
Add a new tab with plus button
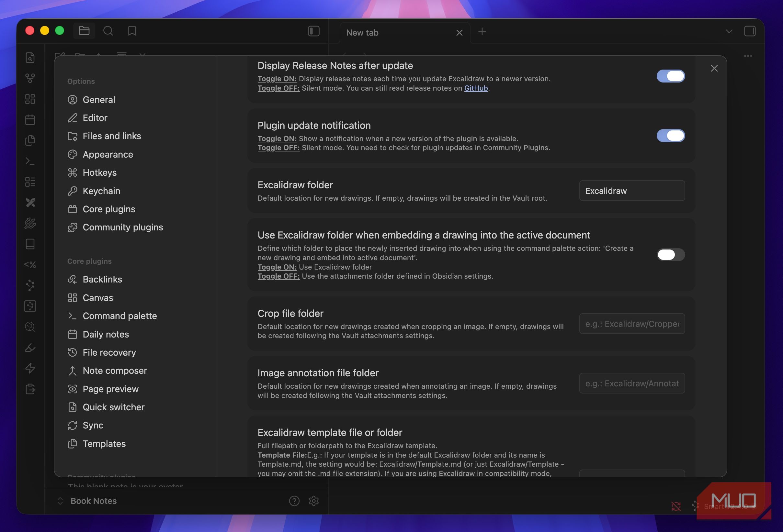coord(482,32)
